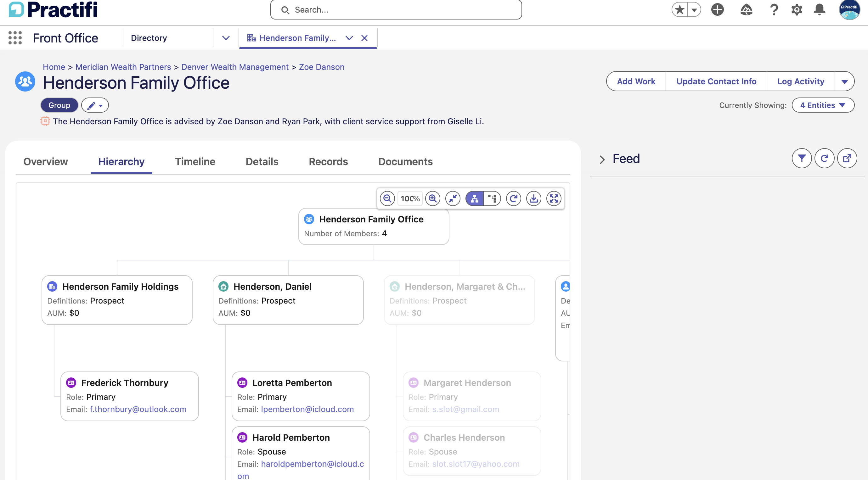The width and height of the screenshot is (868, 480).
Task: Open the Trailhead guidance icon
Action: (746, 9)
